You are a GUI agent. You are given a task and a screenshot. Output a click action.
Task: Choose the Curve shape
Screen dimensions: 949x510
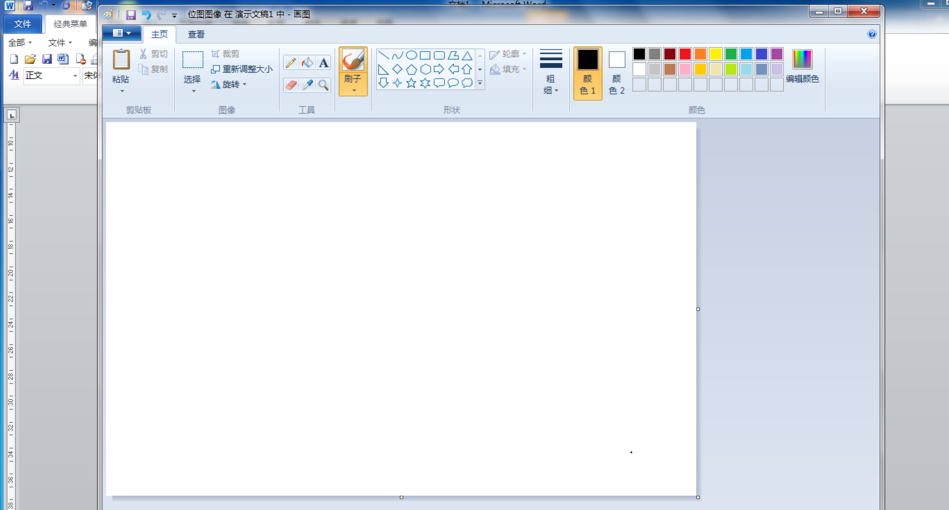pyautogui.click(x=397, y=55)
